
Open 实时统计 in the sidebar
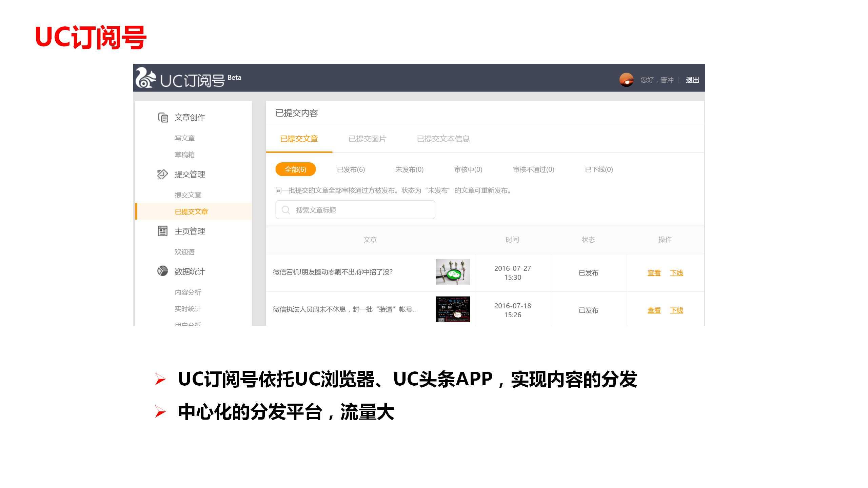click(188, 309)
